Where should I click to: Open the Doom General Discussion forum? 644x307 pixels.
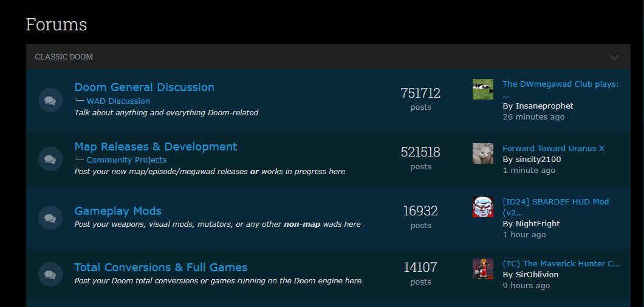click(x=144, y=87)
